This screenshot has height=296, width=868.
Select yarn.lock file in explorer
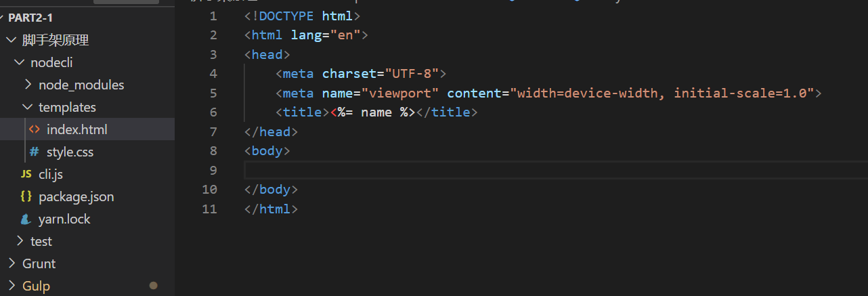pyautogui.click(x=64, y=219)
